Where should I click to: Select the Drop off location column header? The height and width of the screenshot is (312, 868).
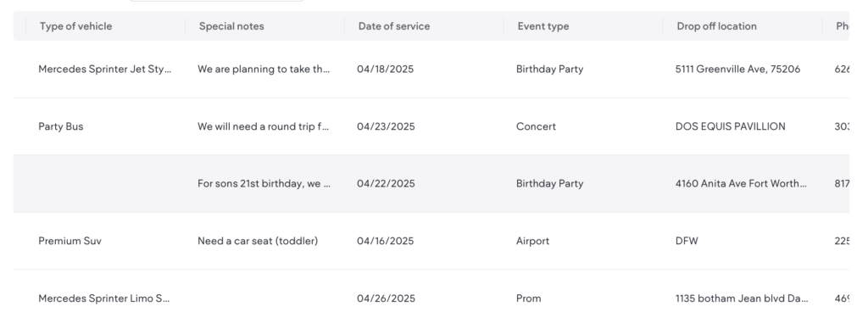tap(717, 26)
